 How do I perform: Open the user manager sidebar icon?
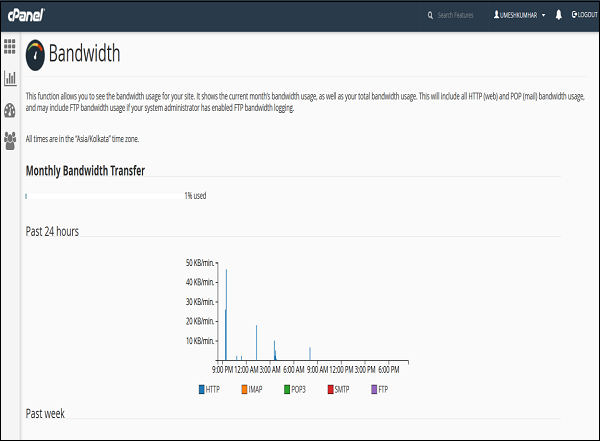[x=10, y=140]
